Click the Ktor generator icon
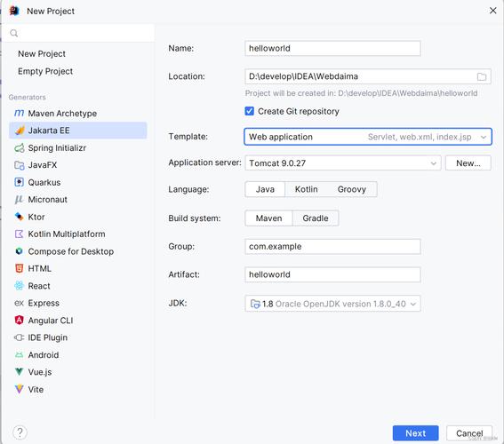The height and width of the screenshot is (444, 504). pos(20,217)
